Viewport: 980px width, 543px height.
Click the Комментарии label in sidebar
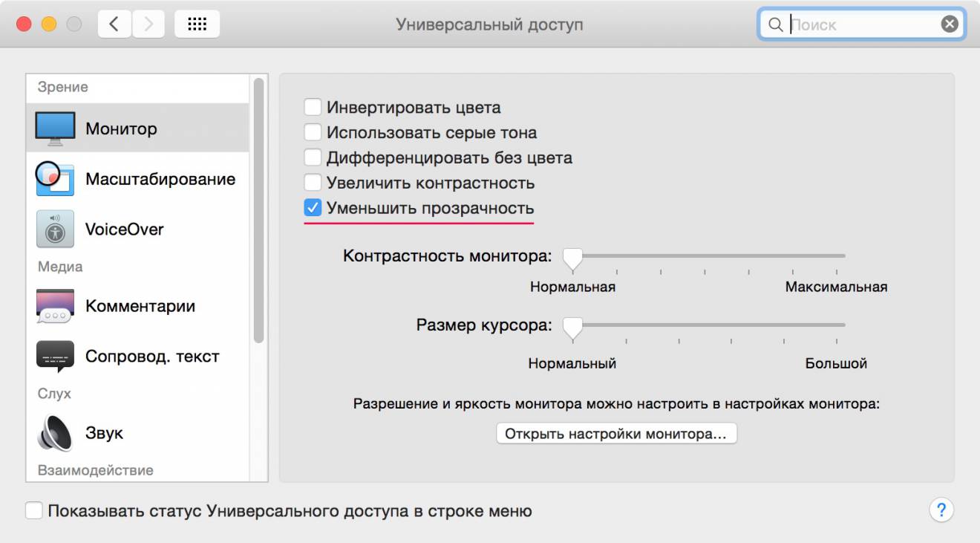click(x=140, y=306)
